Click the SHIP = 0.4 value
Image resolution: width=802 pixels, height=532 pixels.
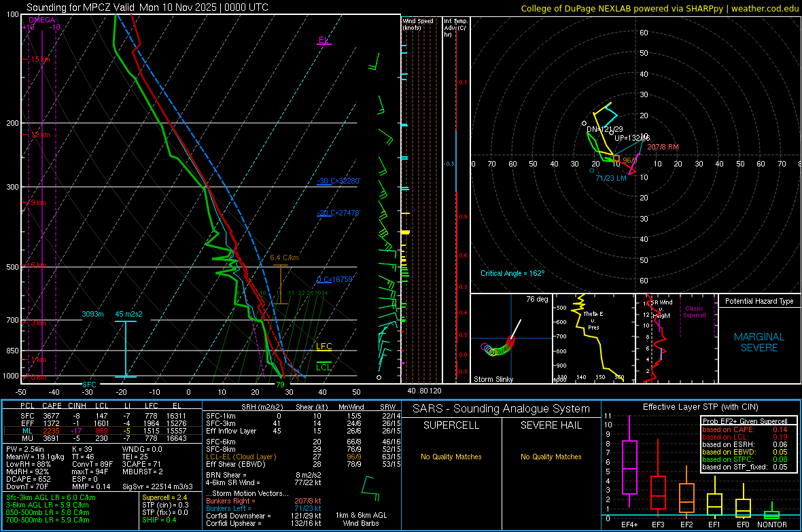[x=159, y=520]
